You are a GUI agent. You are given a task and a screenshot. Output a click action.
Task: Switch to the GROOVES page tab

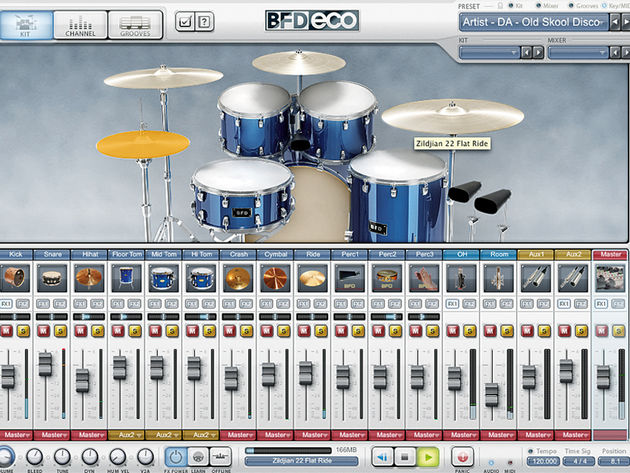coord(135,25)
